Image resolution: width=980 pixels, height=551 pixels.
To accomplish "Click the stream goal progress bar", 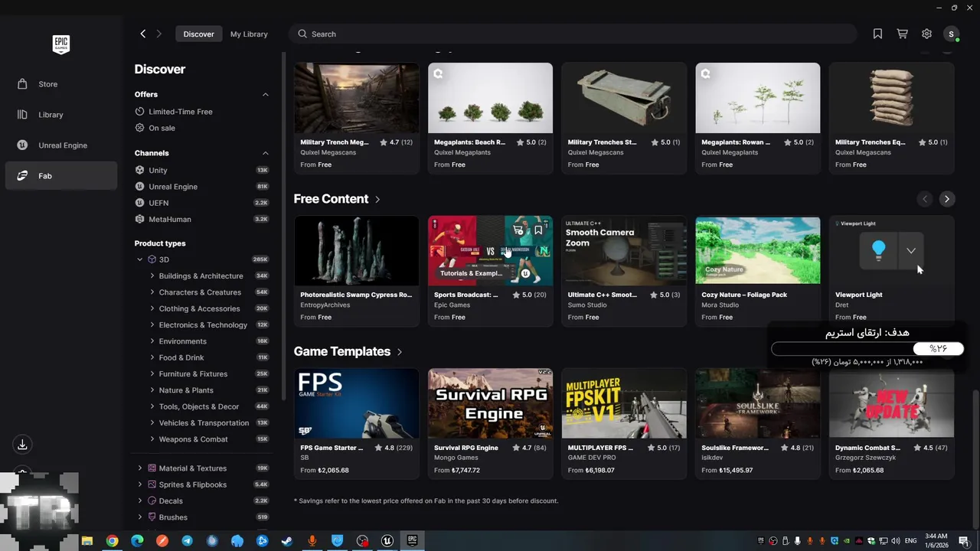I will (867, 349).
